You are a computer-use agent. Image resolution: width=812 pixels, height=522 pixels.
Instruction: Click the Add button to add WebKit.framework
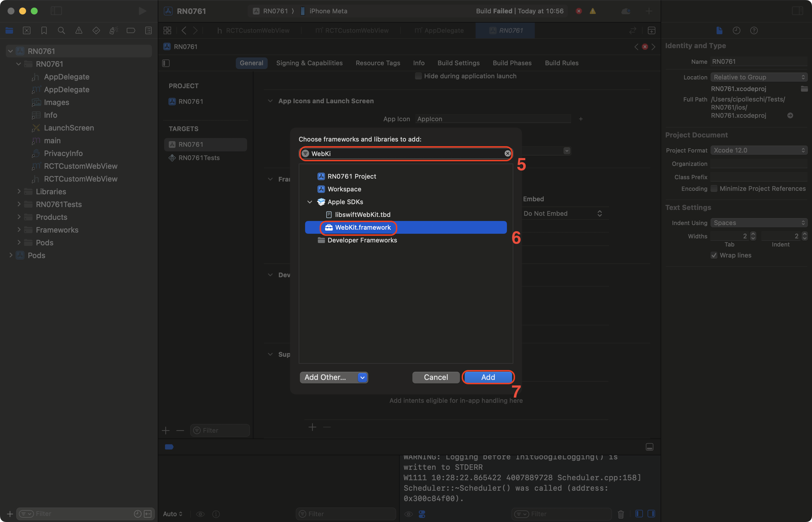click(488, 377)
